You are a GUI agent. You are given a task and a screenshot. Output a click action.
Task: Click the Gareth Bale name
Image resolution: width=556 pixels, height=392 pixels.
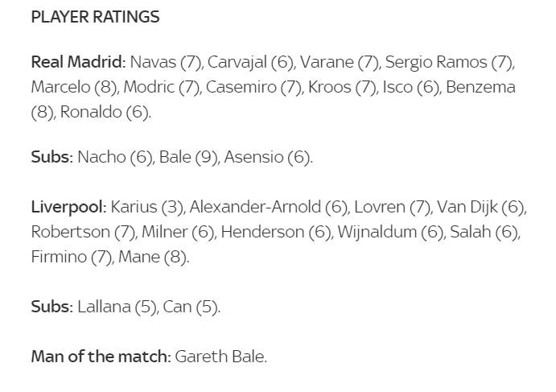[x=220, y=357]
